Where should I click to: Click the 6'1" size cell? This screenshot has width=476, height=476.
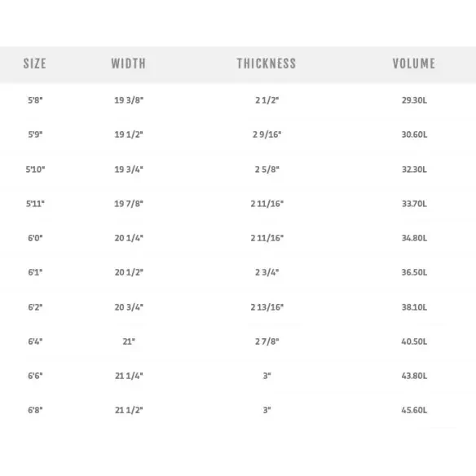click(x=35, y=272)
